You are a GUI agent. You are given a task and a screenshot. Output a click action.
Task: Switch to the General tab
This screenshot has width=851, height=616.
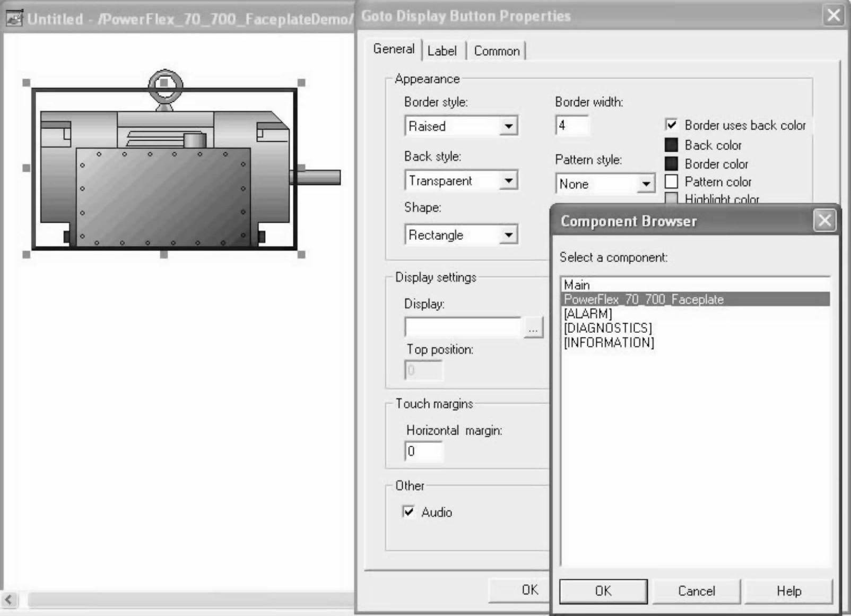[394, 49]
